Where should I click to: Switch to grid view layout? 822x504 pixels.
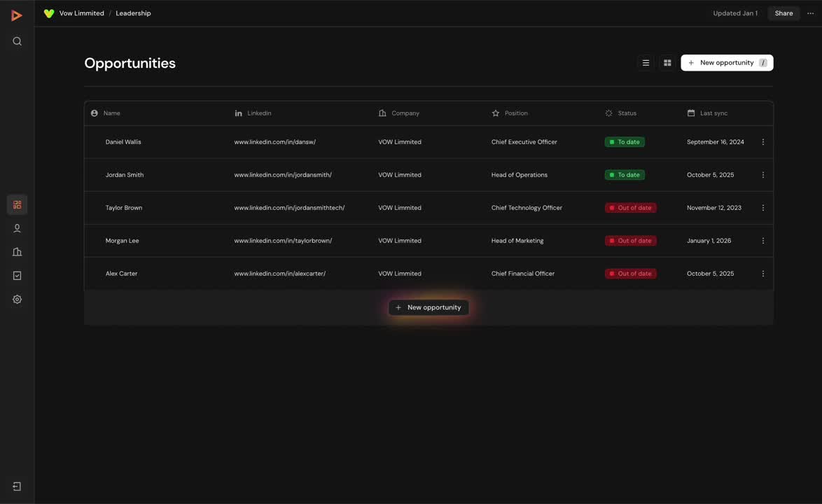click(x=667, y=62)
